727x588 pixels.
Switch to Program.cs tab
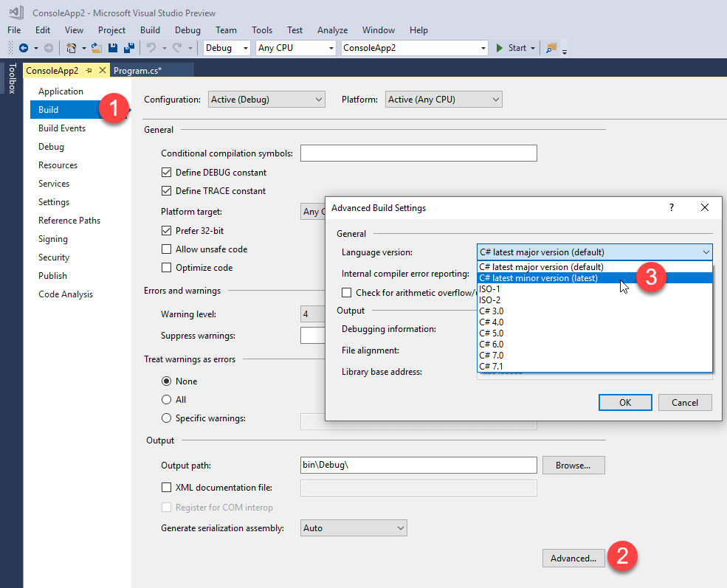(x=138, y=70)
